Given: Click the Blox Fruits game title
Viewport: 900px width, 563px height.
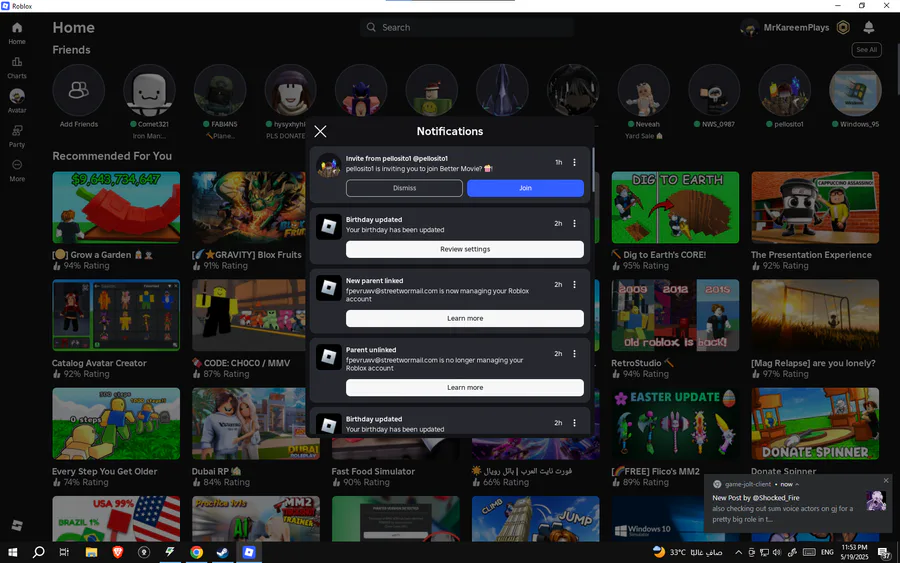Looking at the screenshot, I should tap(247, 255).
